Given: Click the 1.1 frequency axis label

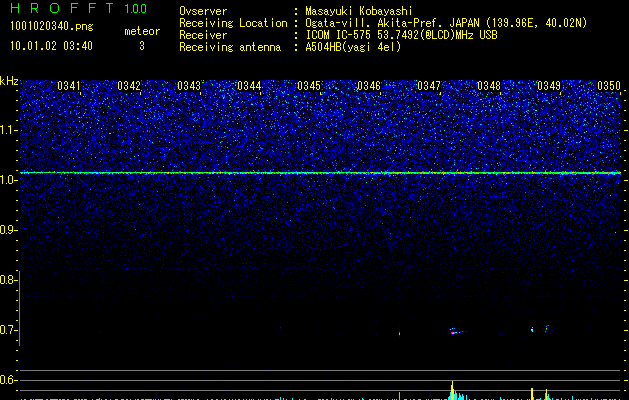Looking at the screenshot, I should coord(8,130).
